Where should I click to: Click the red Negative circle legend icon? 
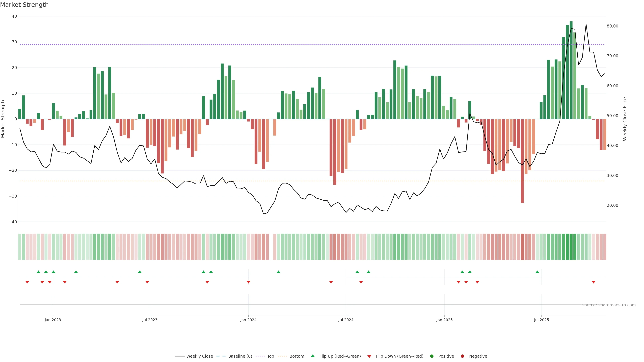point(462,356)
